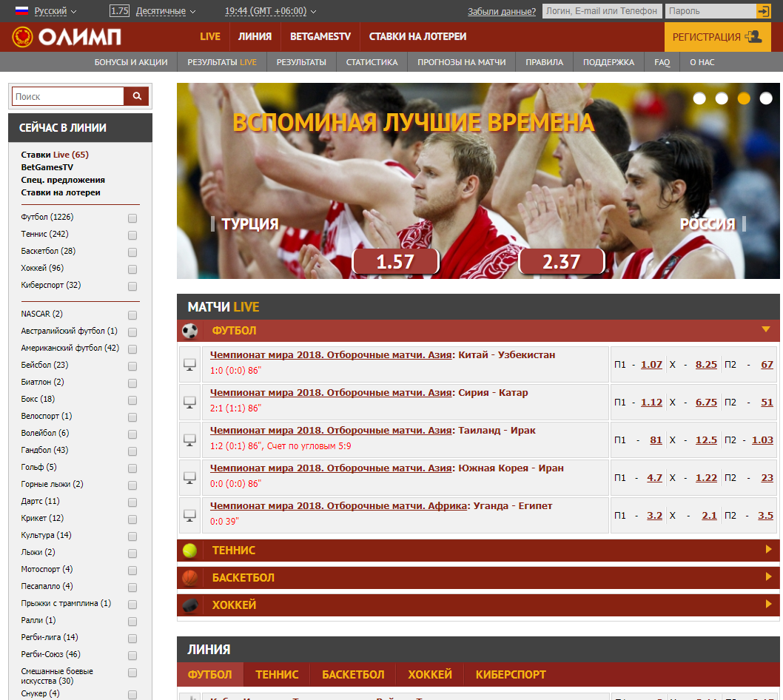
Task: Click the basketball icon
Action: coord(189,578)
